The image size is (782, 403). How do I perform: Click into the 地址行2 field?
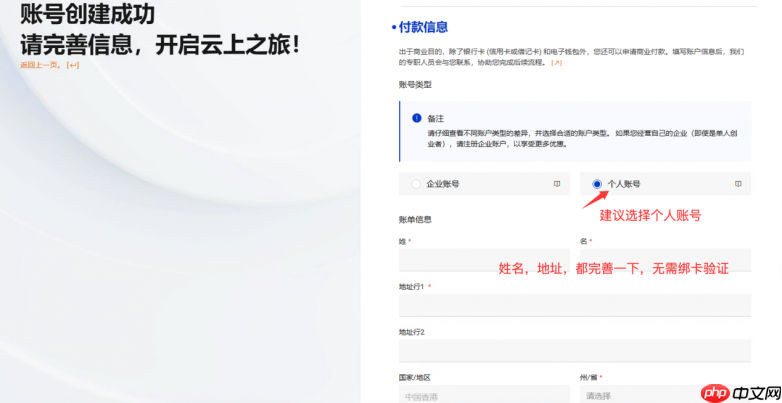click(575, 351)
